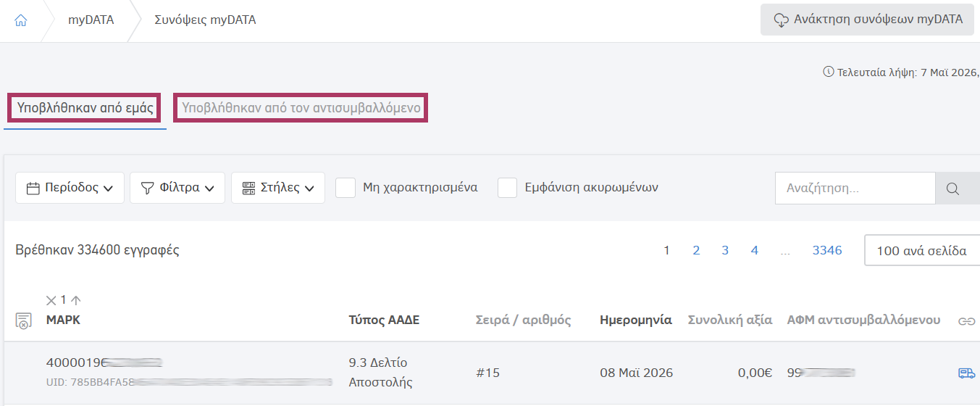Click the Συνολική αξία column header
The height and width of the screenshot is (406, 980).
[730, 320]
